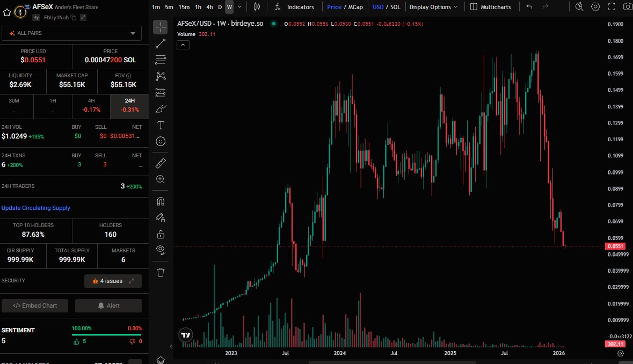Screen dimensions: 633x364
Task: Show 1H price change stats
Action: click(x=53, y=105)
